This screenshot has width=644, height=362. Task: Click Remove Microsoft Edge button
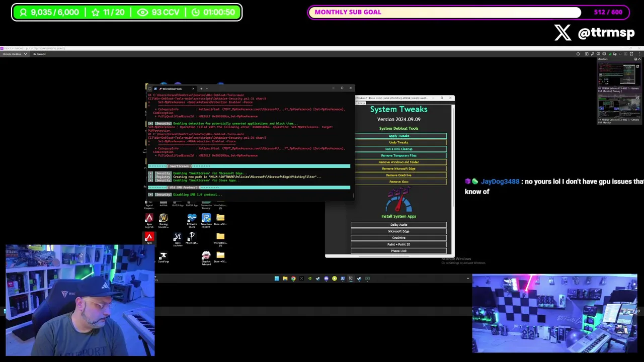coord(398,168)
